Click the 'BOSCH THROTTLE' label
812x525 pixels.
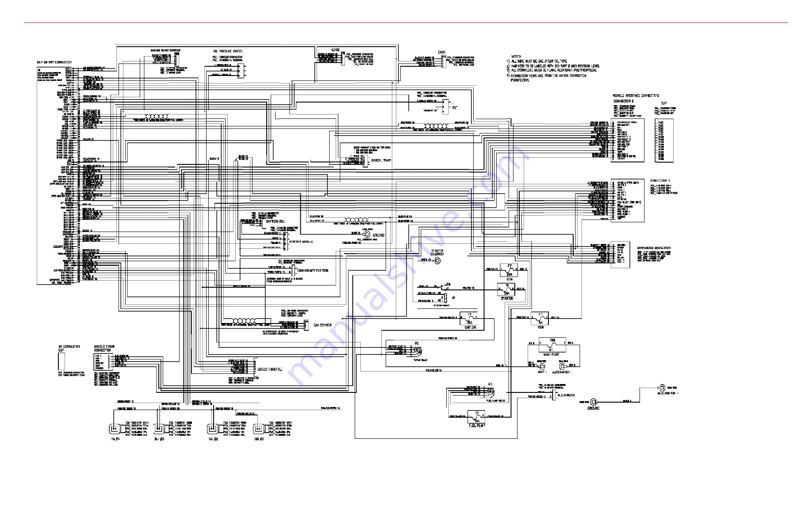click(x=270, y=369)
